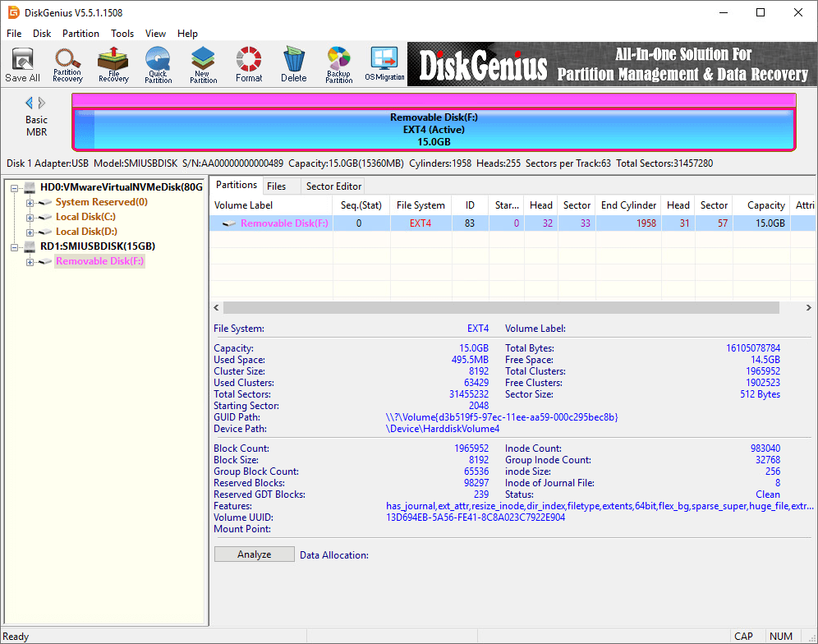The image size is (818, 644).
Task: Select RD1:SMIUSBDISK(15GB) tree entry
Action: (x=98, y=246)
